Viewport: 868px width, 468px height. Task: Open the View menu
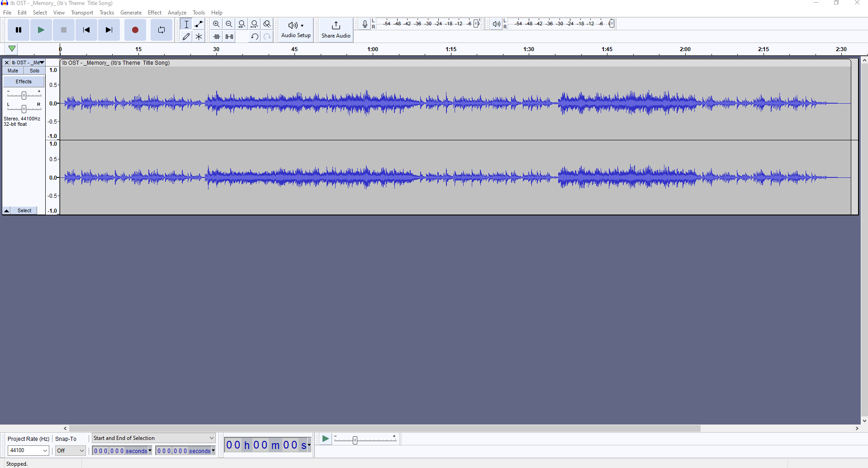tap(59, 13)
